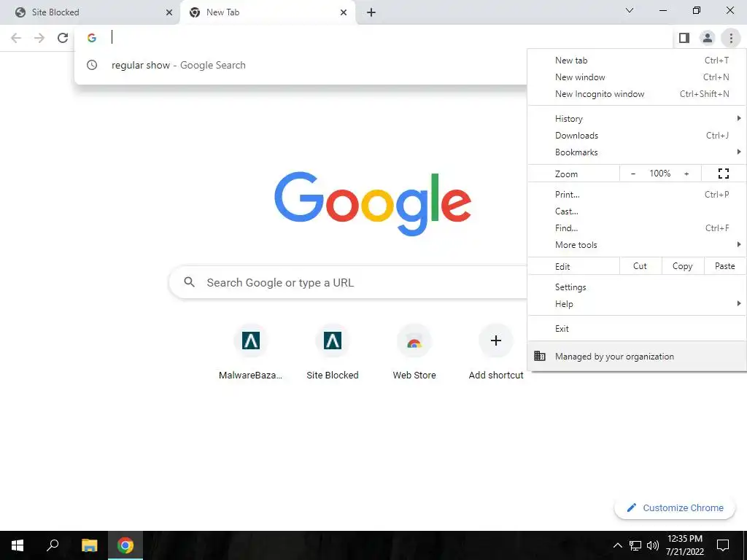Select New Incognito window
This screenshot has width=747, height=560.
click(637, 94)
